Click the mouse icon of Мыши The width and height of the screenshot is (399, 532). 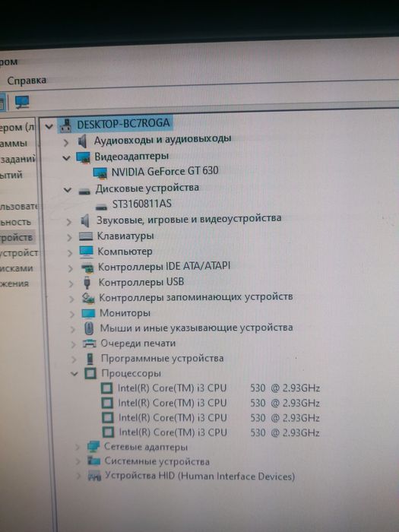click(x=89, y=328)
